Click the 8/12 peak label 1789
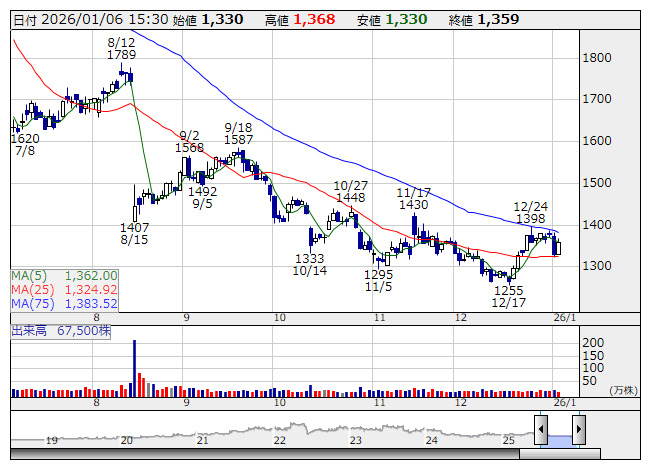Screen dimensions: 653x470 coord(121,55)
